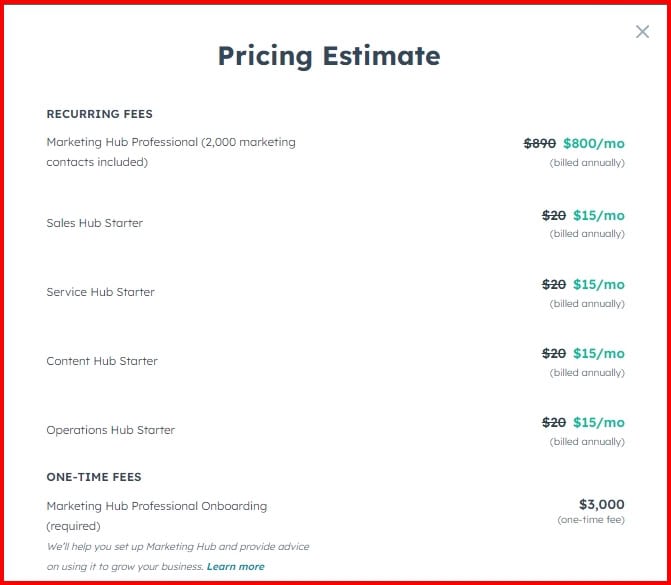The image size is (671, 585).
Task: Click the Operations Hub Starter item
Action: [111, 430]
